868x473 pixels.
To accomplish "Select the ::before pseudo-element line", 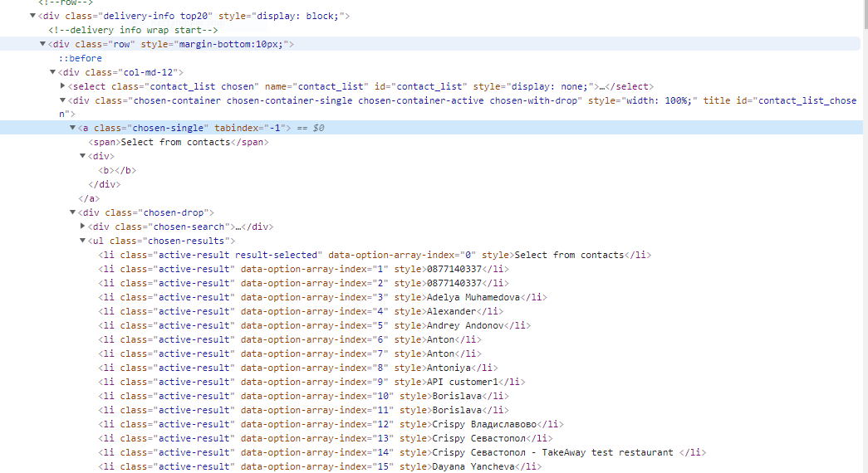I will click(x=81, y=58).
